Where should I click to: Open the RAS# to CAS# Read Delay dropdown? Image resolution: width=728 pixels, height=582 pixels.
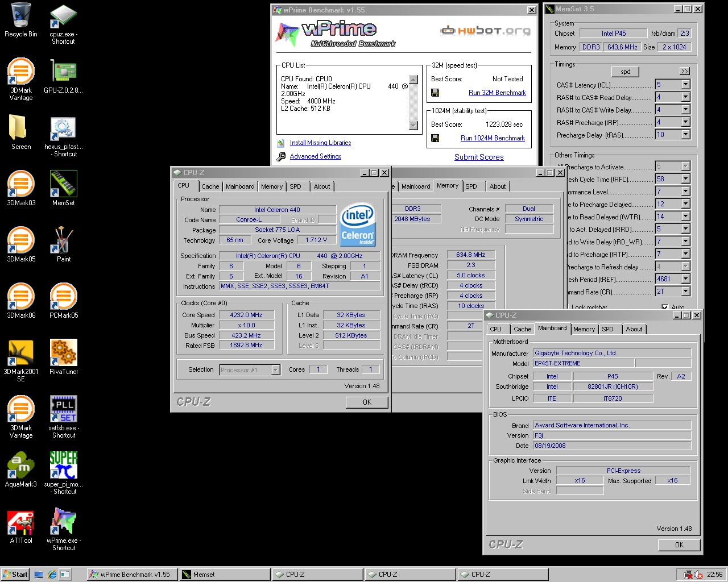pyautogui.click(x=685, y=97)
